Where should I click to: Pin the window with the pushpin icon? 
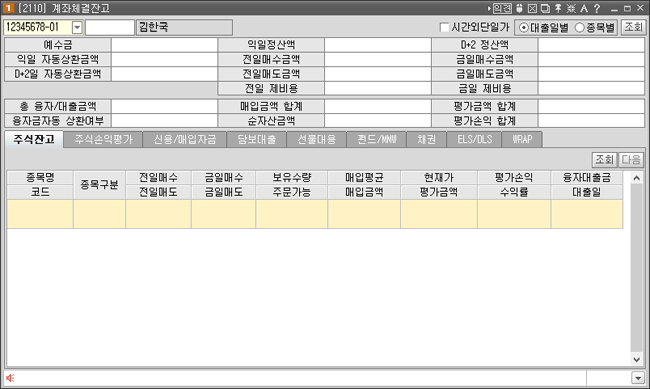click(x=558, y=8)
